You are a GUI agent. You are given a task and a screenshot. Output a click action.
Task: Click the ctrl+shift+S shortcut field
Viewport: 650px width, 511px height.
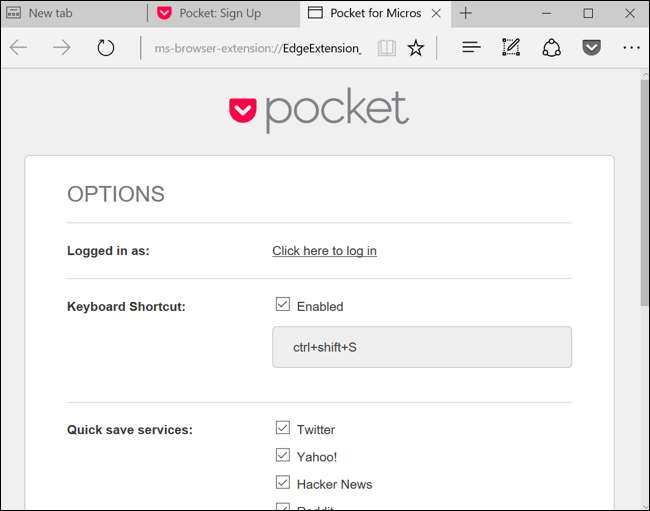tap(421, 347)
